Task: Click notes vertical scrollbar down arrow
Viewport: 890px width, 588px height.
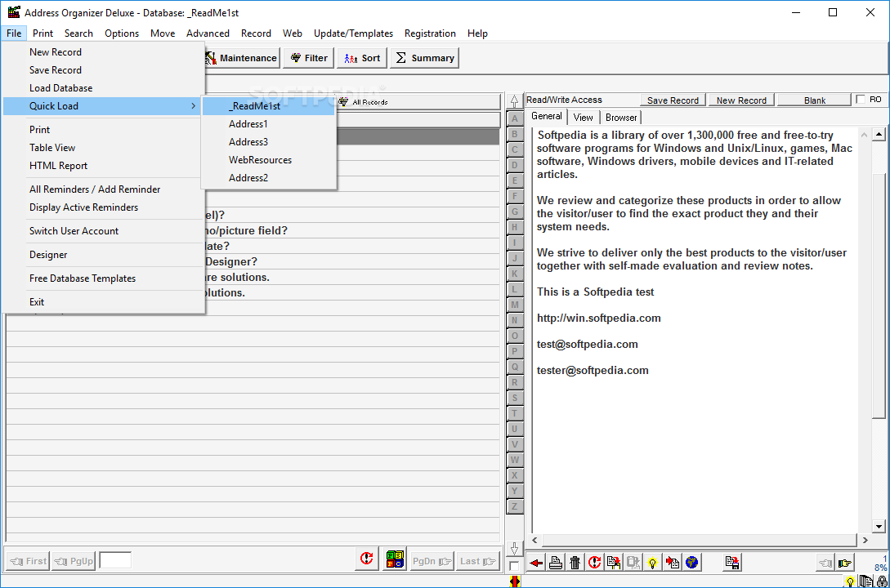Action: [x=879, y=526]
